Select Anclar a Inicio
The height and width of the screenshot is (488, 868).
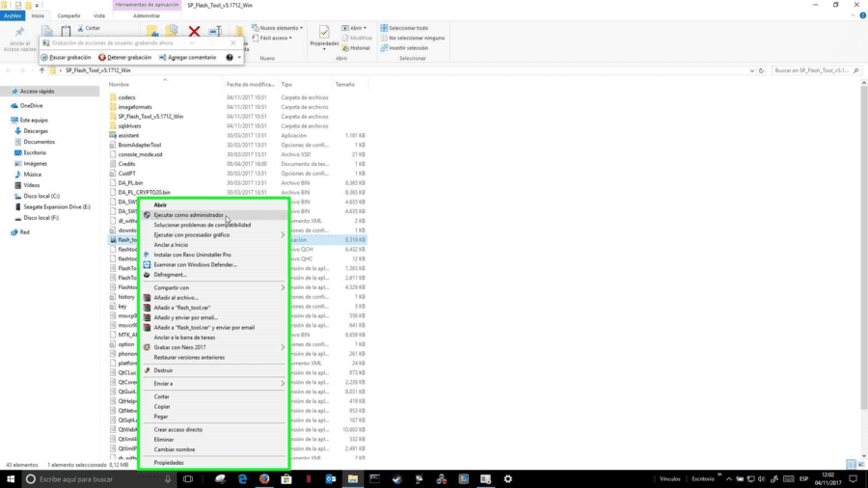tap(213, 245)
